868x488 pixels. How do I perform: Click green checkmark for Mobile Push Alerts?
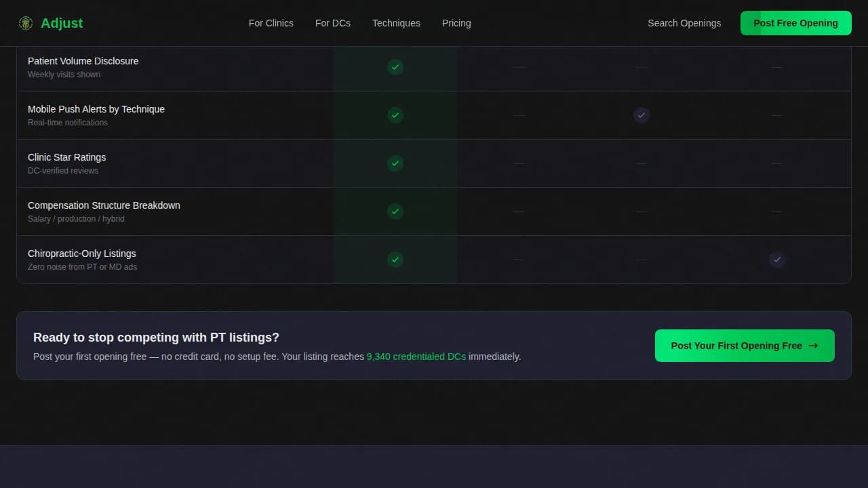point(395,115)
